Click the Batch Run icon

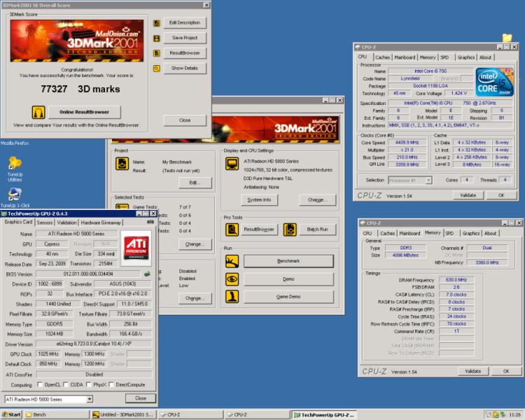click(x=290, y=230)
